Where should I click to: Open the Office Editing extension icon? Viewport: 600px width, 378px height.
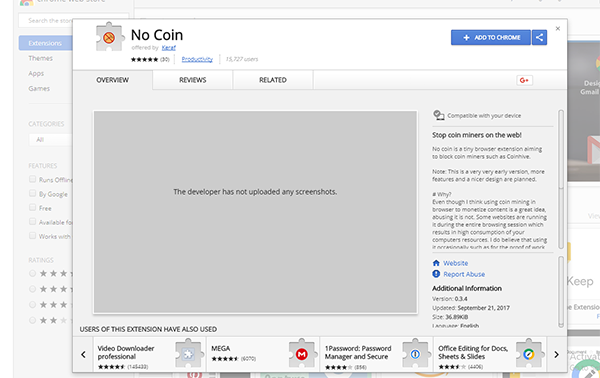coord(529,354)
